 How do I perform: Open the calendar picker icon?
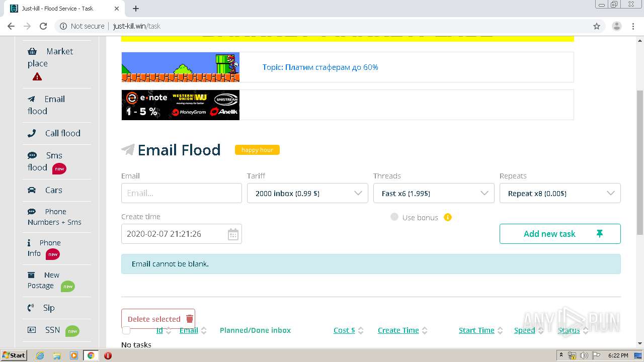[233, 234]
